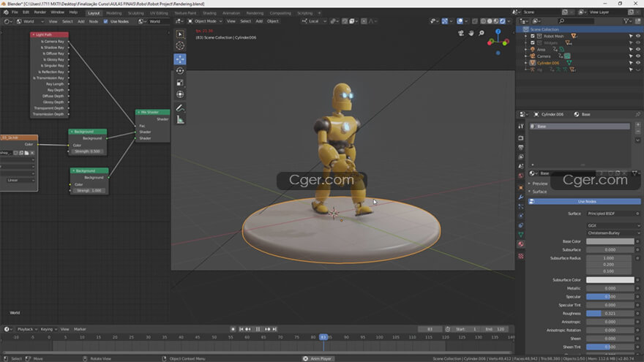Activate the Cursor tool
644x362 pixels.
[x=180, y=46]
